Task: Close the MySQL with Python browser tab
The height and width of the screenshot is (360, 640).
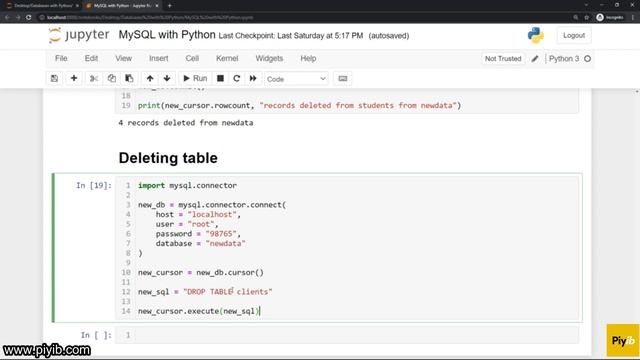Action: (157, 6)
